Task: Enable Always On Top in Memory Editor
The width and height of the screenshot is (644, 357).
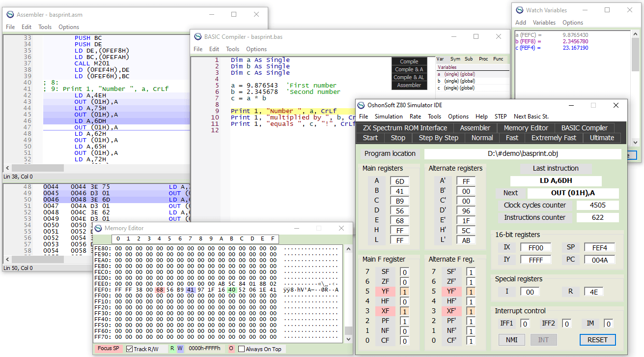Action: point(241,349)
